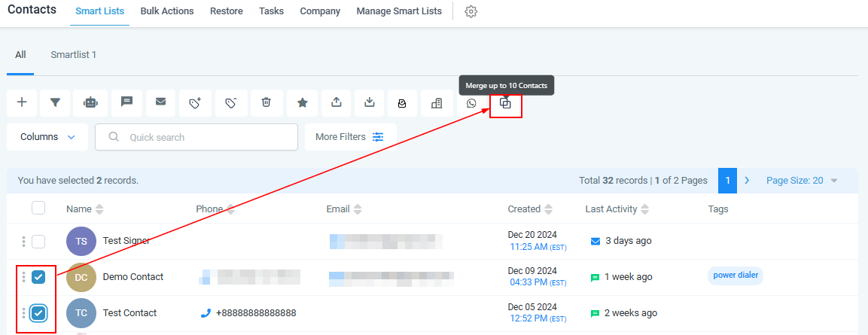
Task: Open the Page Size: 20 dropdown
Action: 802,181
